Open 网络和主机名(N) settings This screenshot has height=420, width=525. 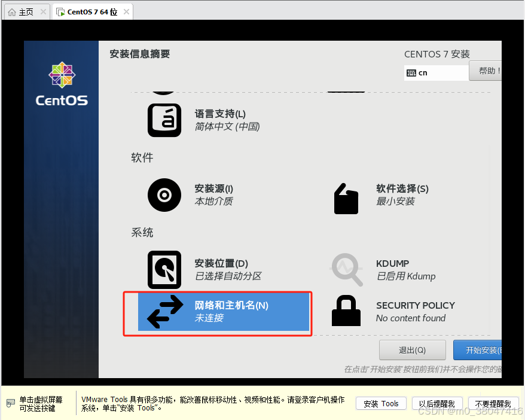[223, 312]
